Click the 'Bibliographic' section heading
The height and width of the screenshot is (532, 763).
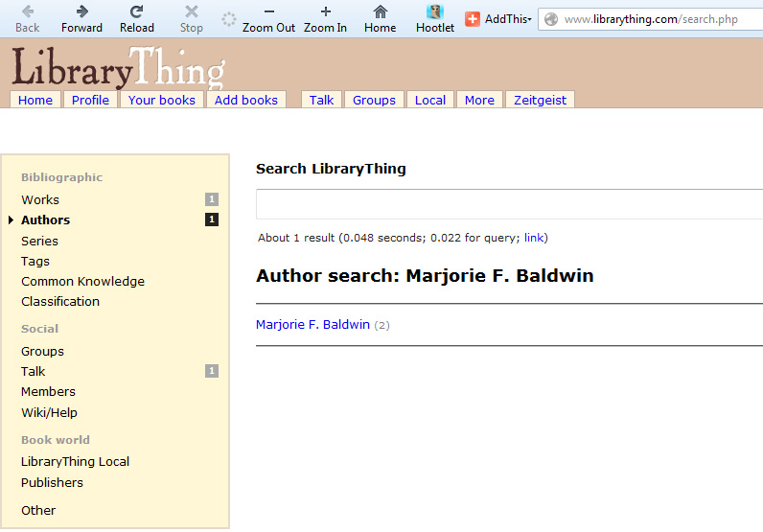(x=61, y=177)
